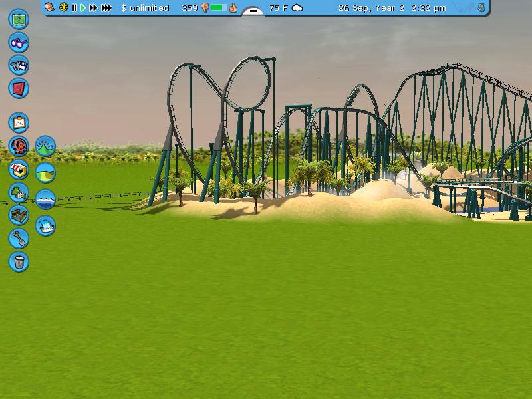Viewport: 532px width, 399px height.
Task: Open park management clipboard graph icon
Action: tap(19, 122)
